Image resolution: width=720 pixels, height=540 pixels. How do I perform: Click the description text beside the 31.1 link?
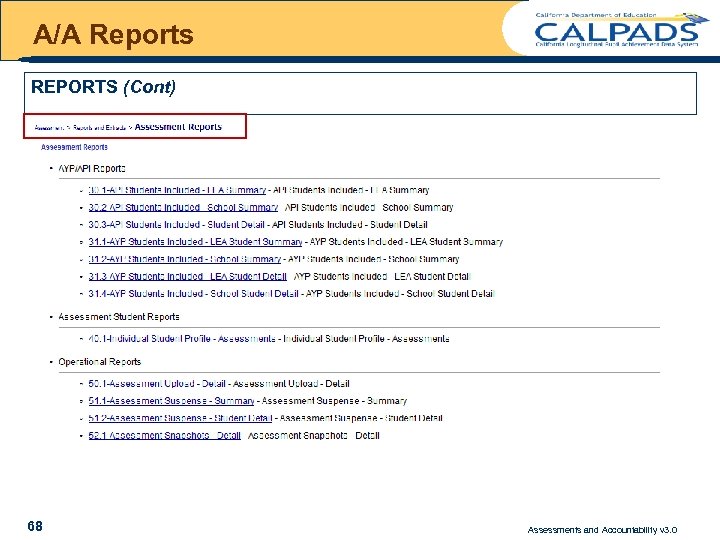click(x=406, y=242)
